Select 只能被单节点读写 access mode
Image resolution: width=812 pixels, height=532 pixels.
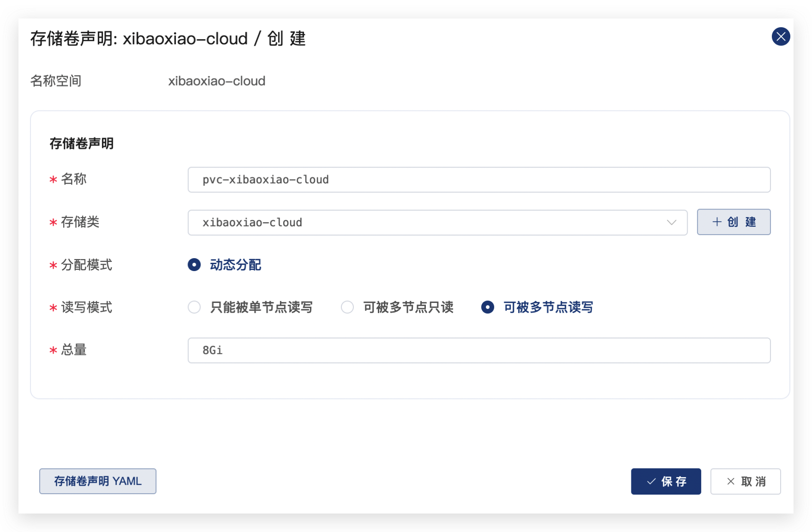pos(194,307)
